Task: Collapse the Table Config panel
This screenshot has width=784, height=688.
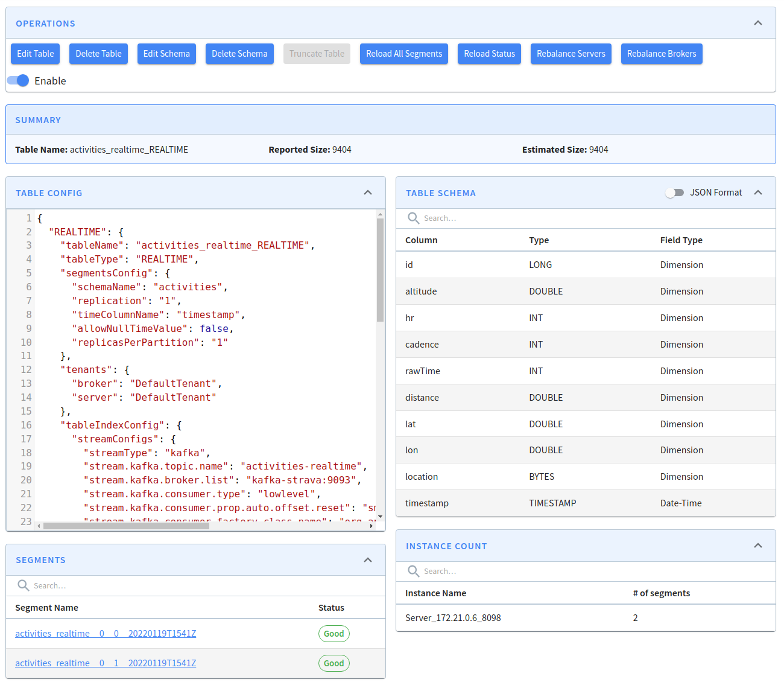Action: [368, 192]
